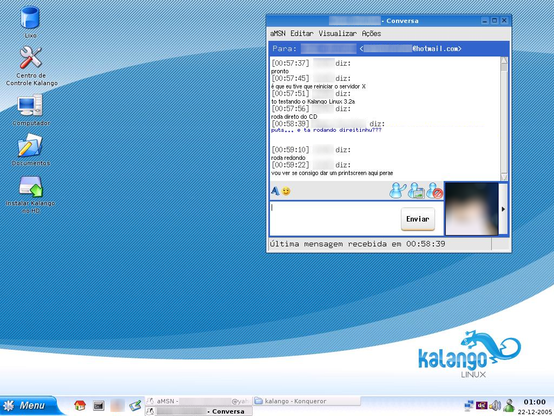Click the network monitor tray icon
Screen dimensions: 554x416
469,405
